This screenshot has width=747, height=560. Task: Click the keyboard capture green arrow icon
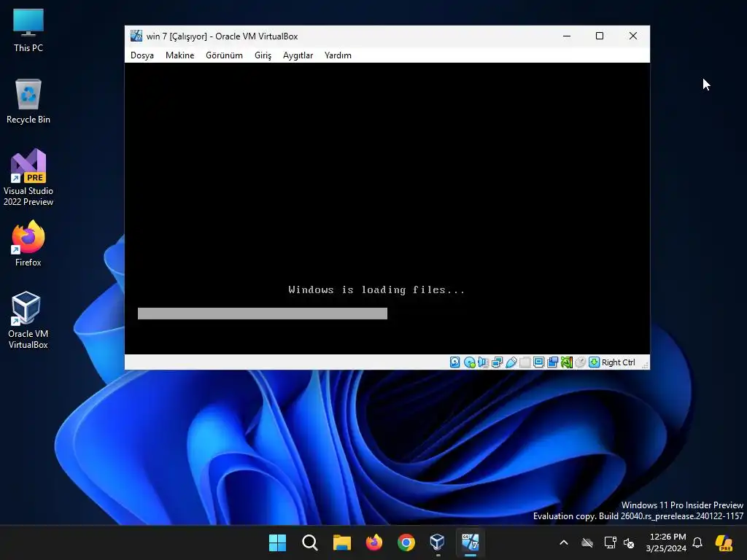[594, 362]
